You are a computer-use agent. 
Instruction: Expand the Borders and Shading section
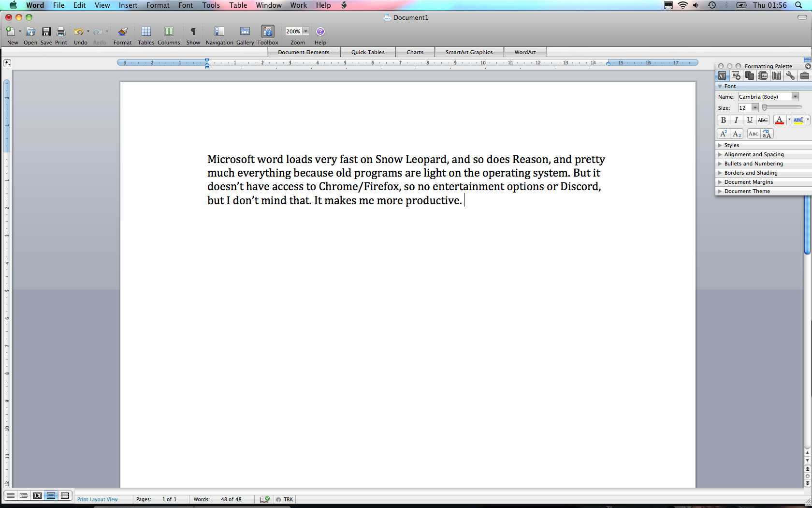click(x=720, y=173)
